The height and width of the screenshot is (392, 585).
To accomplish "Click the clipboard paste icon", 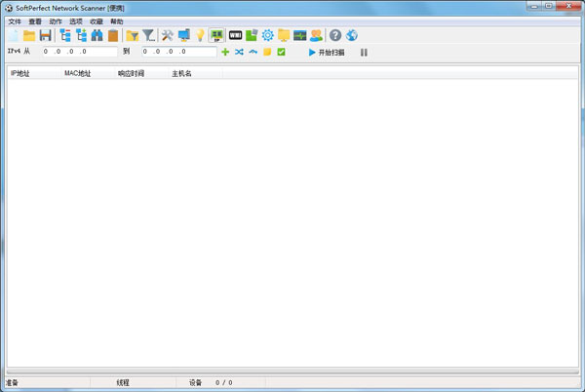I will (x=113, y=36).
